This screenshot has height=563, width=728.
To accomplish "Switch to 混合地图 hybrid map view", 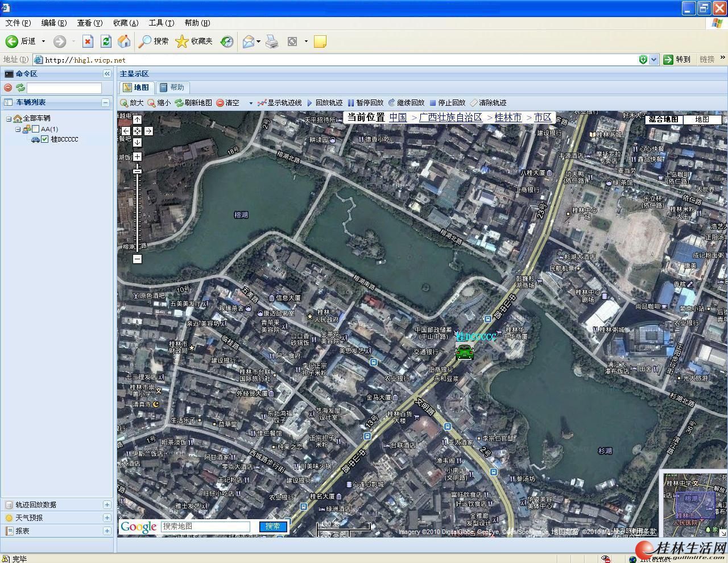I will pos(664,119).
